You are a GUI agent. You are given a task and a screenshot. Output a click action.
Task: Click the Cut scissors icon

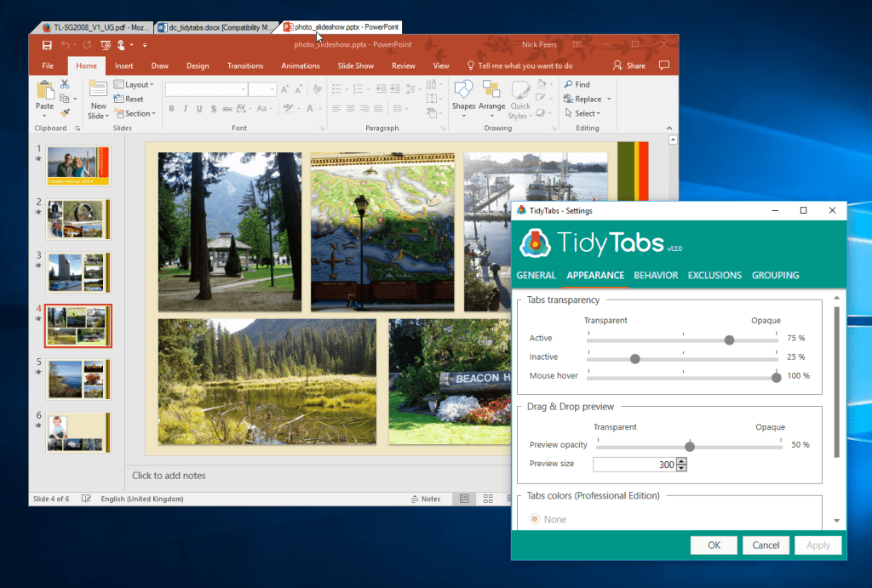pyautogui.click(x=64, y=84)
